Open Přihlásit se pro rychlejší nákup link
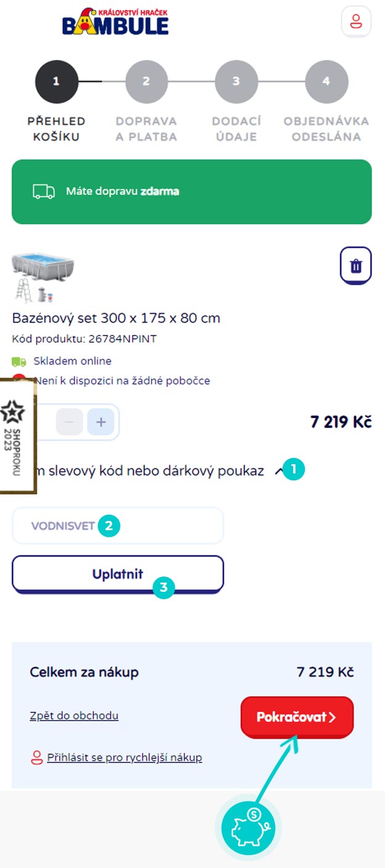This screenshot has width=385, height=868. point(124,757)
